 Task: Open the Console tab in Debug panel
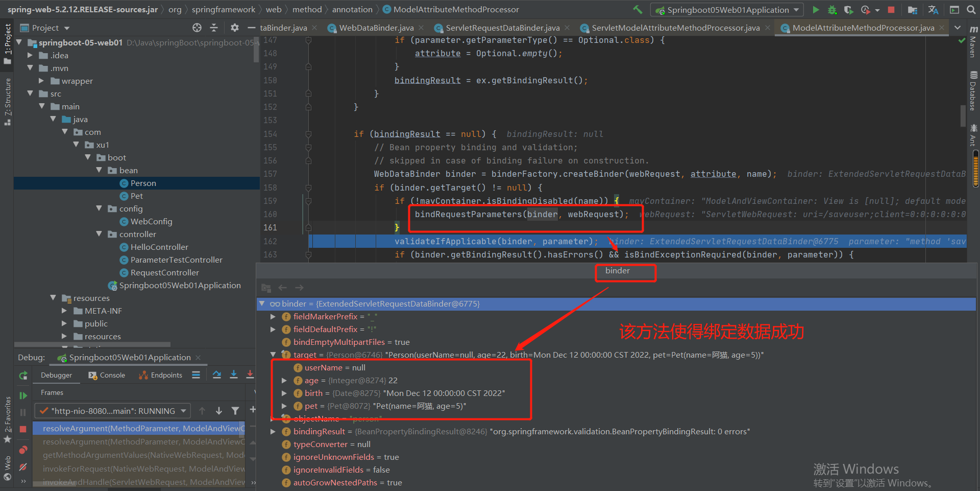[x=107, y=375]
